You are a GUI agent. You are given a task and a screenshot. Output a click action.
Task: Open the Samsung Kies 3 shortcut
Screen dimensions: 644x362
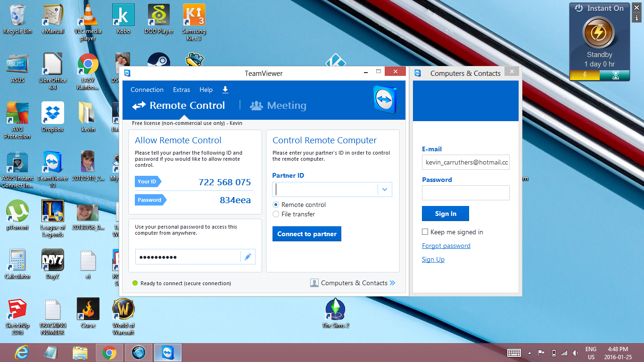(x=194, y=22)
